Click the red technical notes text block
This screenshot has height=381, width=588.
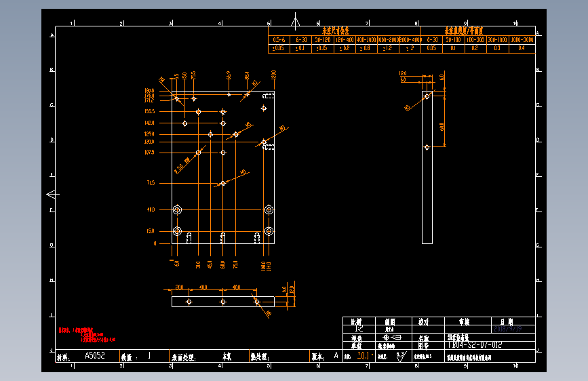87,334
